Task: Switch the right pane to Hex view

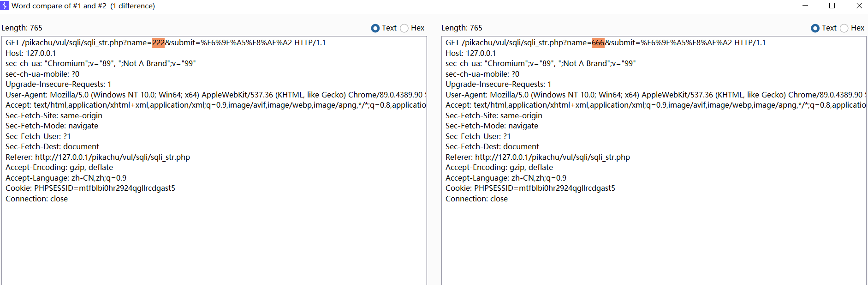Action: pos(844,28)
